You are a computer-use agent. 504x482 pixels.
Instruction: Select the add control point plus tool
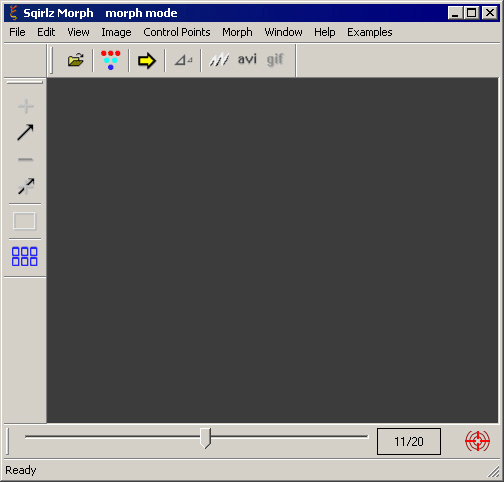click(x=25, y=106)
